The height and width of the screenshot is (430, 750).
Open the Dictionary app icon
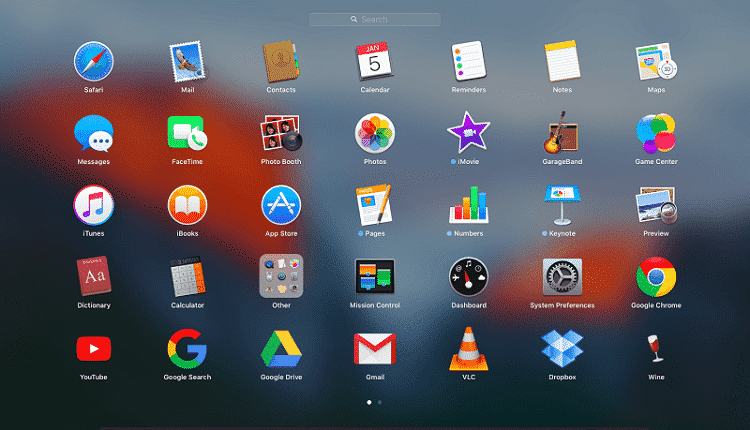94,276
